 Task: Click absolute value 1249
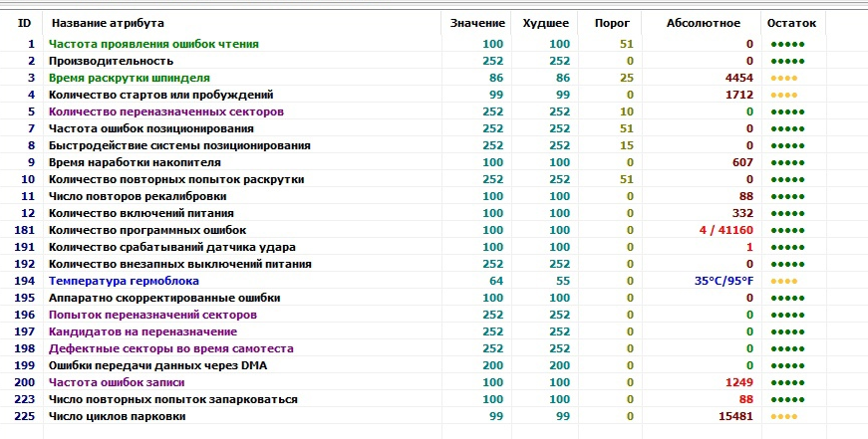point(739,382)
